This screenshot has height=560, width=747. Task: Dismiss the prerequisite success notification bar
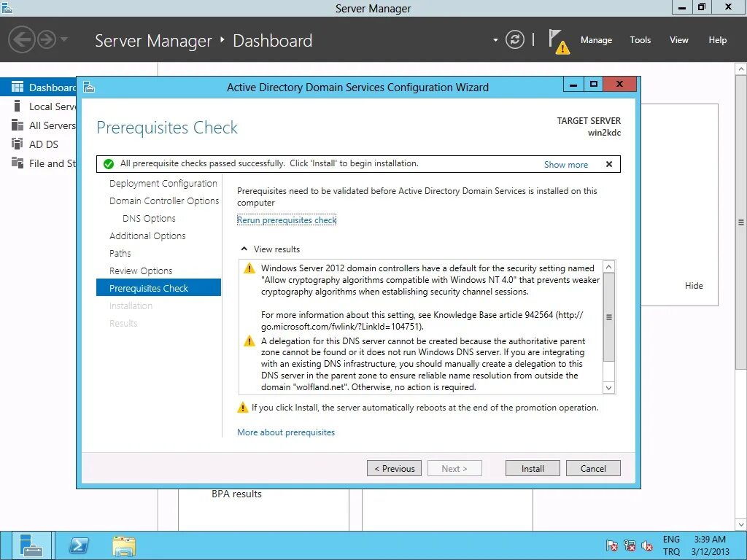point(609,164)
